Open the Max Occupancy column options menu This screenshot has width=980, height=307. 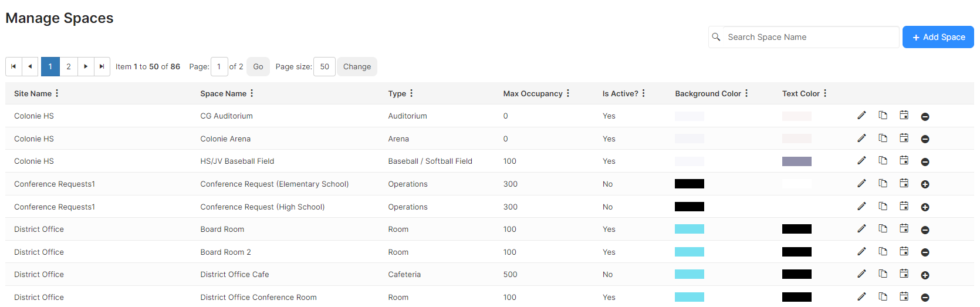pos(568,93)
